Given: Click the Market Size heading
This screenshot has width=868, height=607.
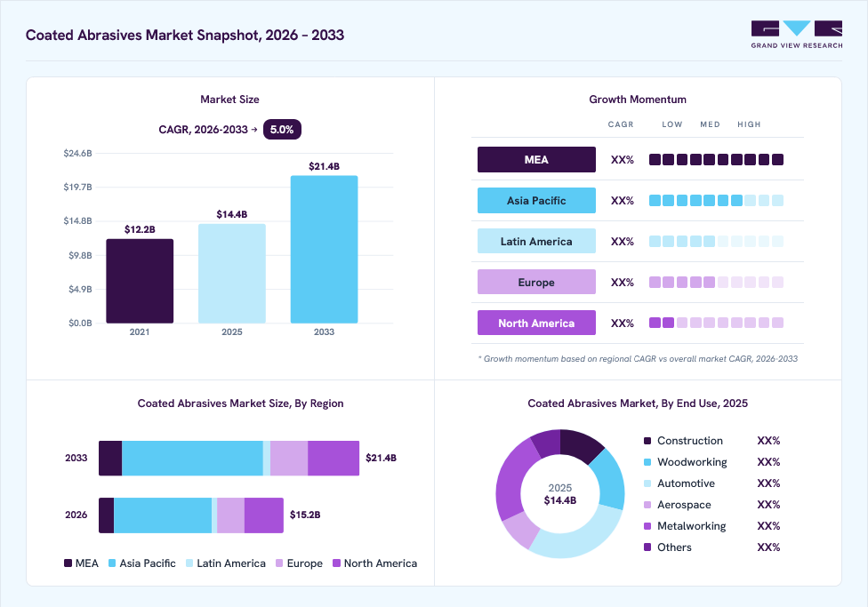Looking at the screenshot, I should point(229,100).
